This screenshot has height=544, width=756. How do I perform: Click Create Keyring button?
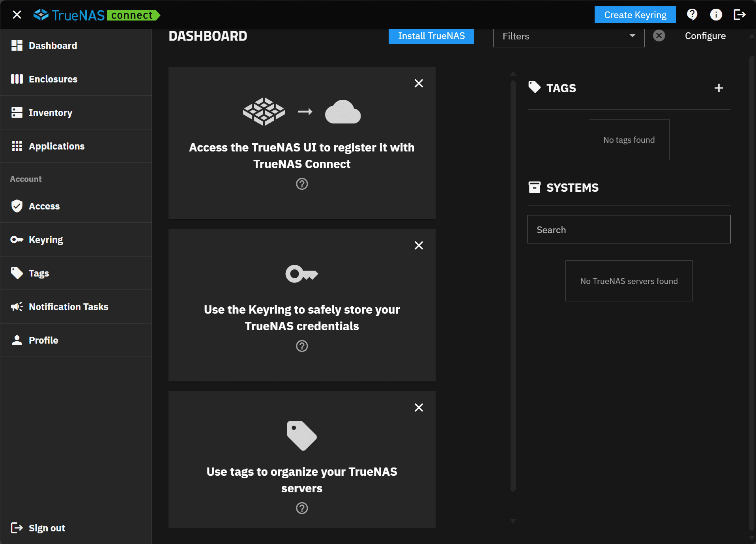tap(635, 15)
